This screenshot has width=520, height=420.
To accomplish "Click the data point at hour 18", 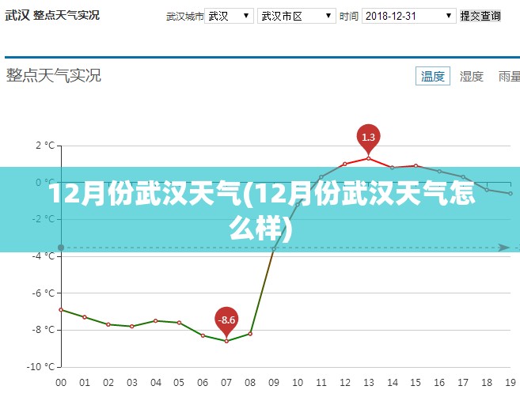I will coord(487,190).
